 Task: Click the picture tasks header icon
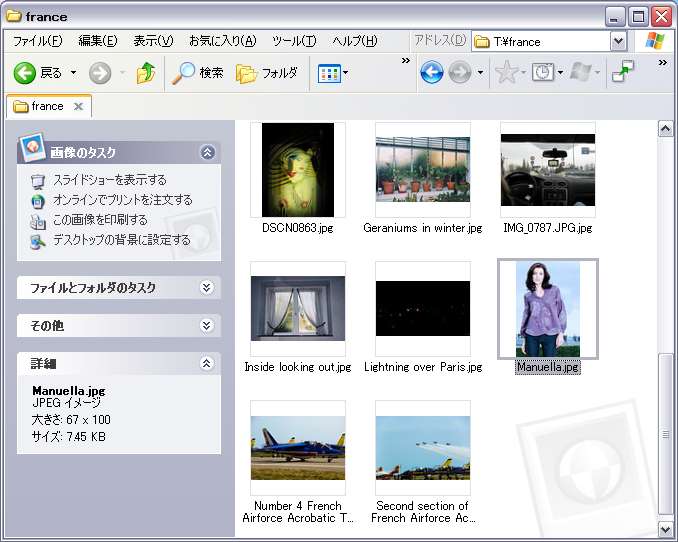click(x=32, y=148)
